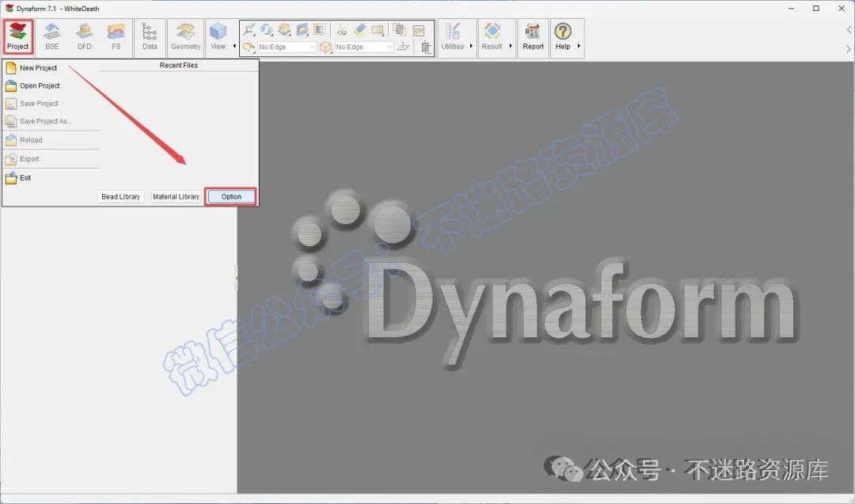Click the eraser clear icon
The width and height of the screenshot is (855, 504).
click(x=360, y=29)
